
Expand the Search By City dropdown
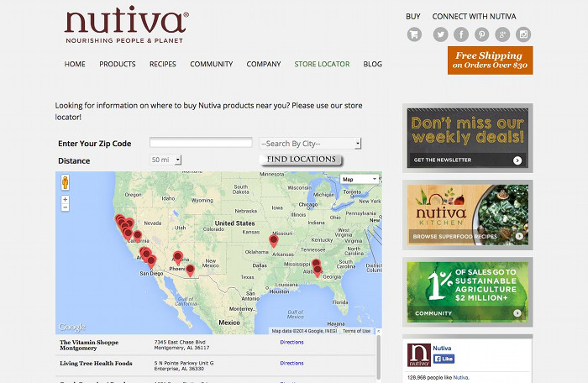(310, 144)
